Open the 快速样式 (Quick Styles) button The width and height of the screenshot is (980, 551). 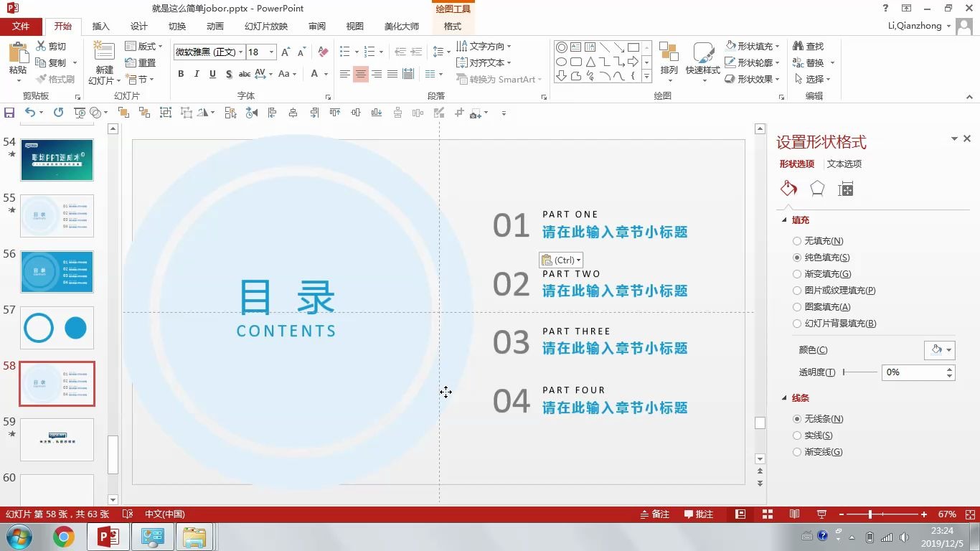click(703, 60)
